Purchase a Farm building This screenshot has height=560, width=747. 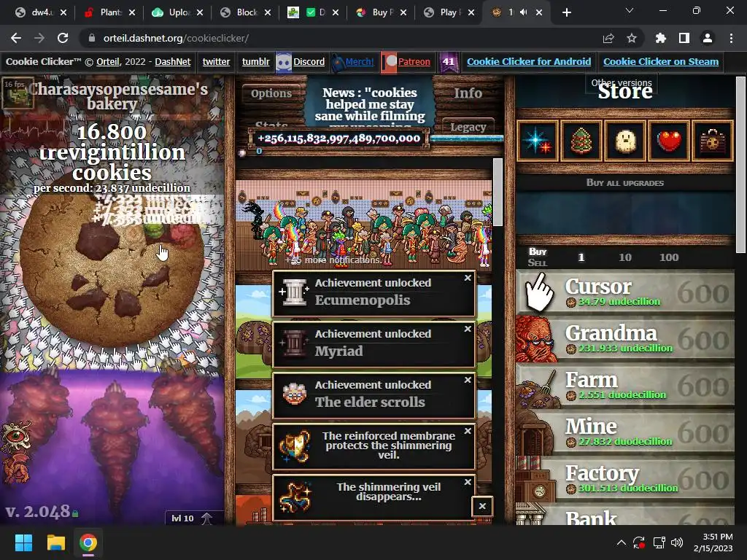624,385
